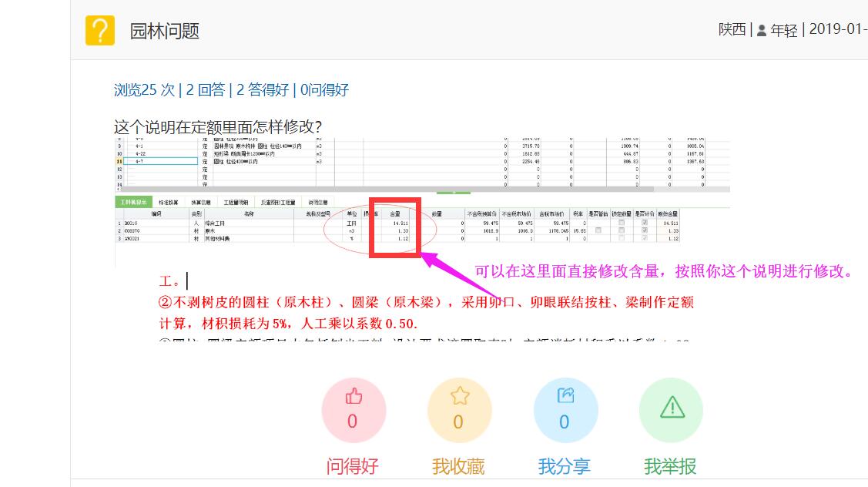Click the thumbs-up 问得好 circle
The image size is (868, 487).
point(354,411)
